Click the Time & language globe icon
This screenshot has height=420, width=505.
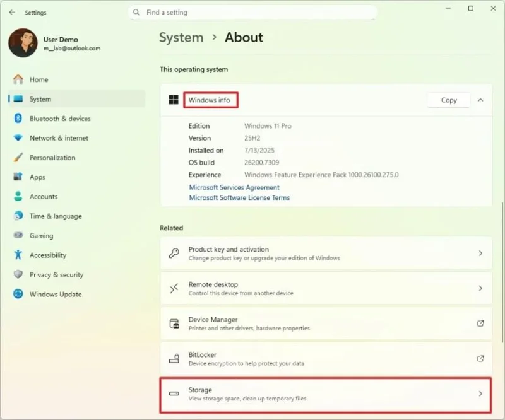[x=18, y=216]
